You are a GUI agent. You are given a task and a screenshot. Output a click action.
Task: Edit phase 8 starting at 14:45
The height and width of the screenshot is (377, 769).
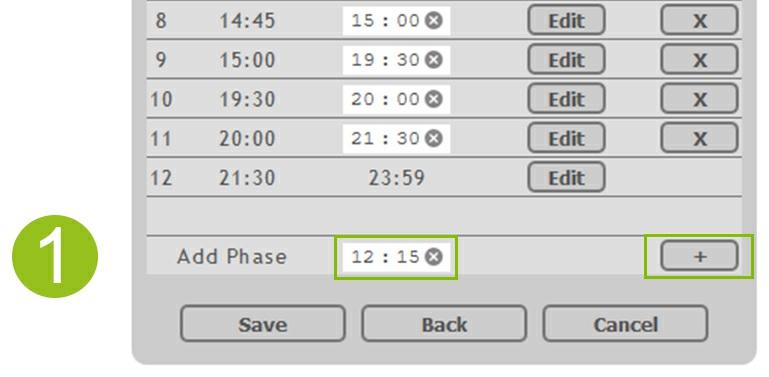(566, 20)
